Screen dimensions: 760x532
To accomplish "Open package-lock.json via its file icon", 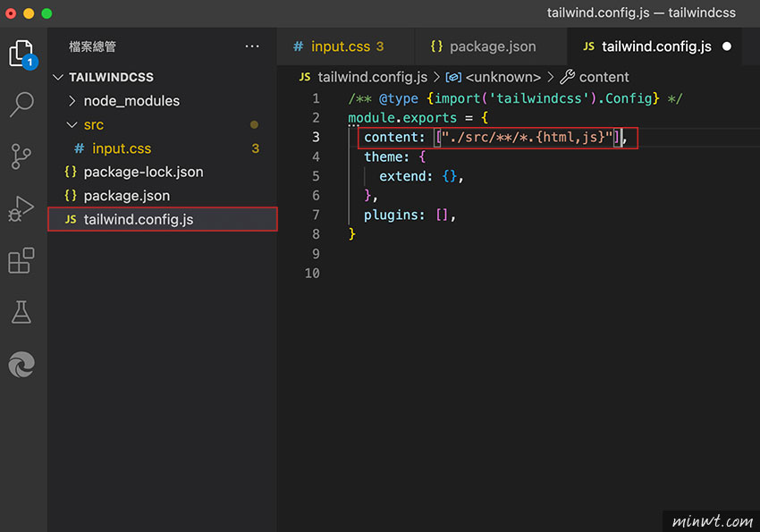I will (70, 172).
